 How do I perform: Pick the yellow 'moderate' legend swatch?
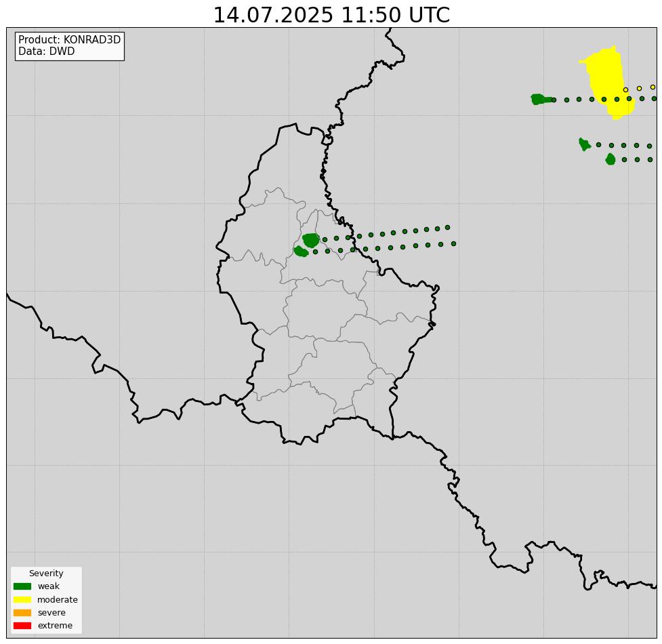[22, 599]
